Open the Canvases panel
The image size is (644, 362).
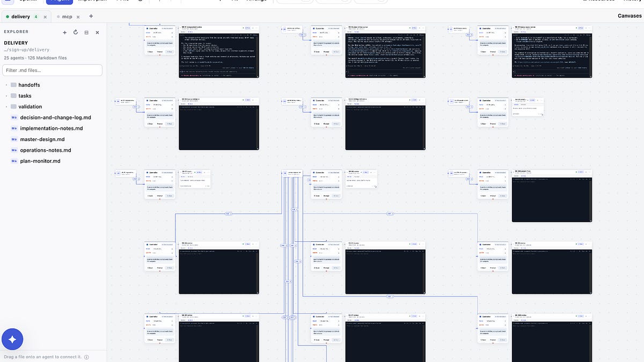631,16
